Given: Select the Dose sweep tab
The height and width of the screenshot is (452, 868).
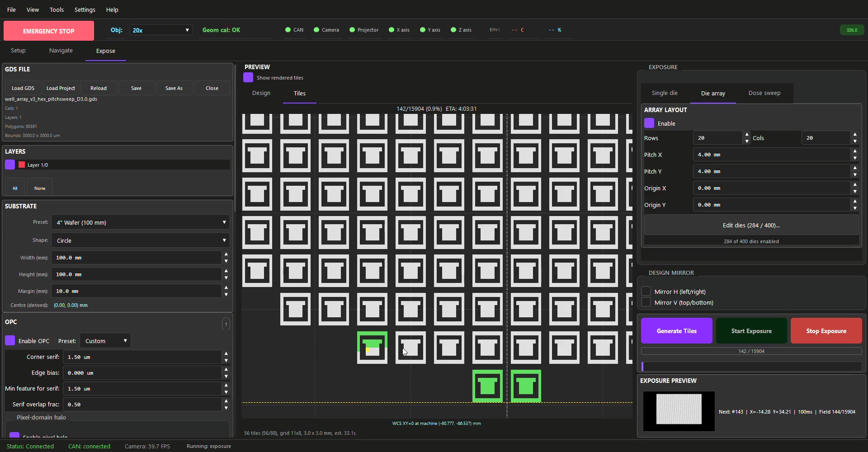Looking at the screenshot, I should pyautogui.click(x=764, y=93).
